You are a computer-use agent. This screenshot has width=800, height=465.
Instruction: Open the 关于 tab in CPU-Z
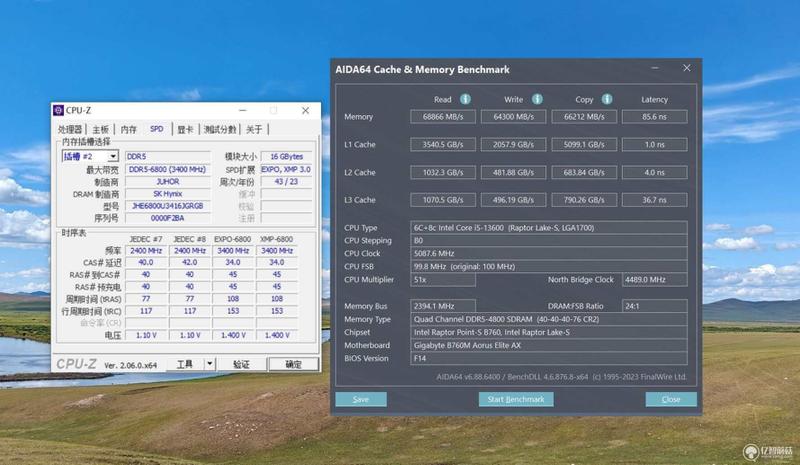254,129
